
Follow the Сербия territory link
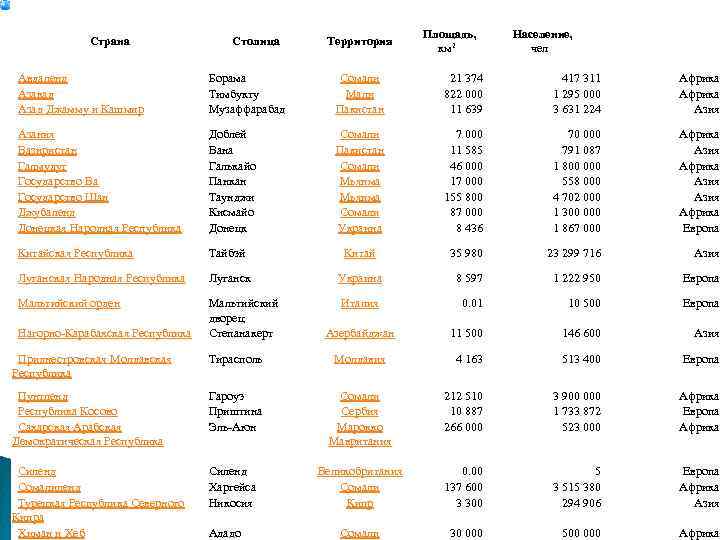360,411
